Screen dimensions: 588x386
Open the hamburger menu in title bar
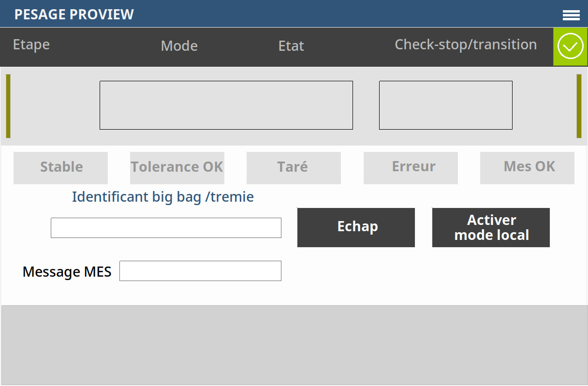571,15
